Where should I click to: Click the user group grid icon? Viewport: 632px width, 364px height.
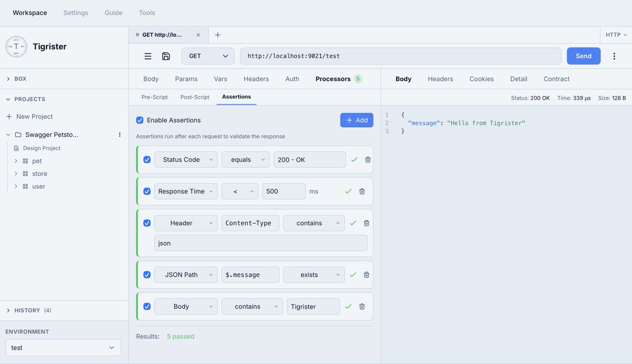click(x=25, y=186)
